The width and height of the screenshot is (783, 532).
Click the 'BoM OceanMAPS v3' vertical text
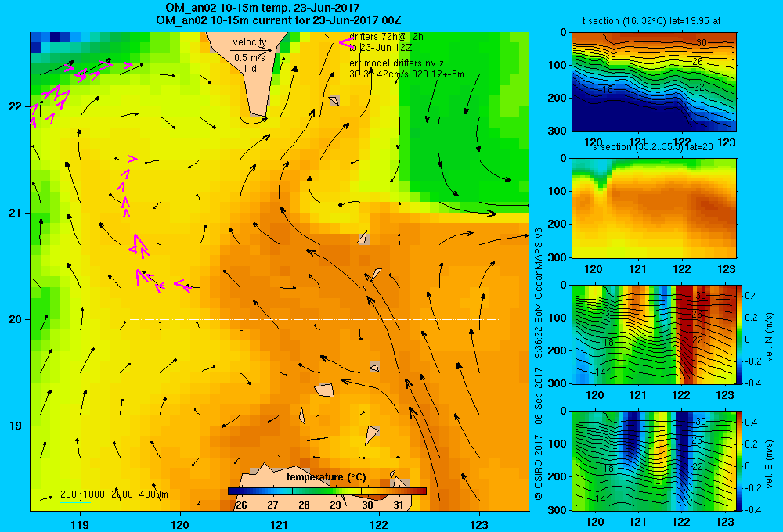click(539, 277)
